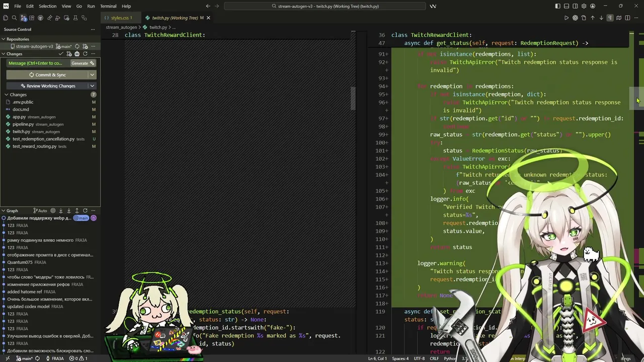Click the Copilot robot icon in Changes header
Image resolution: width=644 pixels, height=362 pixels.
[77, 54]
